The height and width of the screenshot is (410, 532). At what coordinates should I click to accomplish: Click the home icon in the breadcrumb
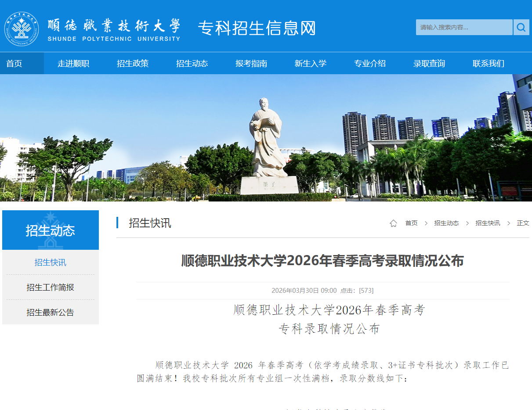(x=393, y=223)
